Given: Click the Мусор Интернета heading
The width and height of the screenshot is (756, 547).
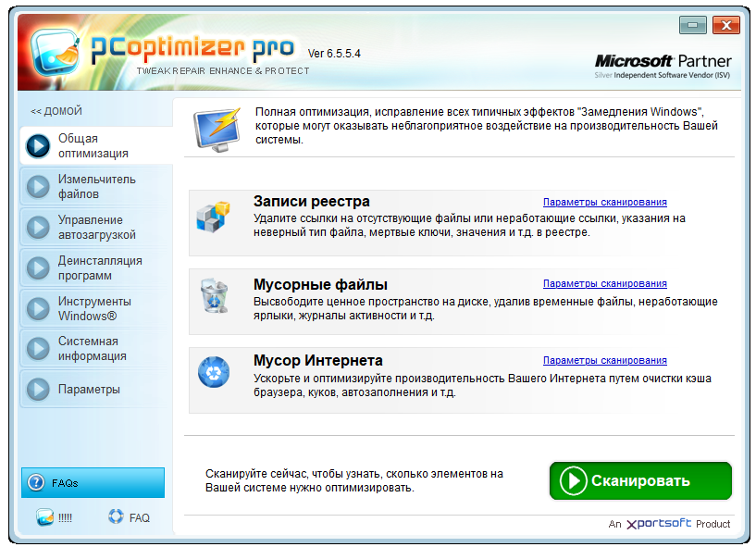Looking at the screenshot, I should [x=318, y=360].
